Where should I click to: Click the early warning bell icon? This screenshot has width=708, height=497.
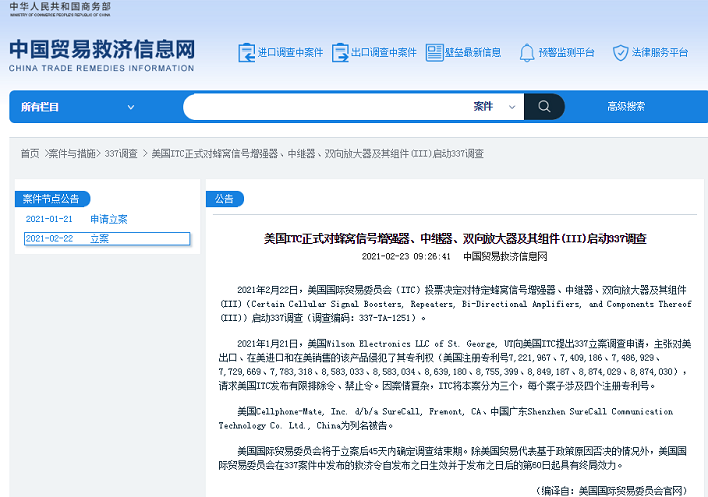[x=526, y=53]
